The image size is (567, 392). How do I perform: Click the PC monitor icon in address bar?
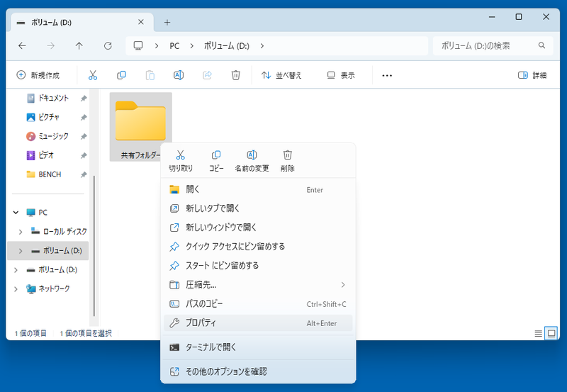(x=138, y=45)
